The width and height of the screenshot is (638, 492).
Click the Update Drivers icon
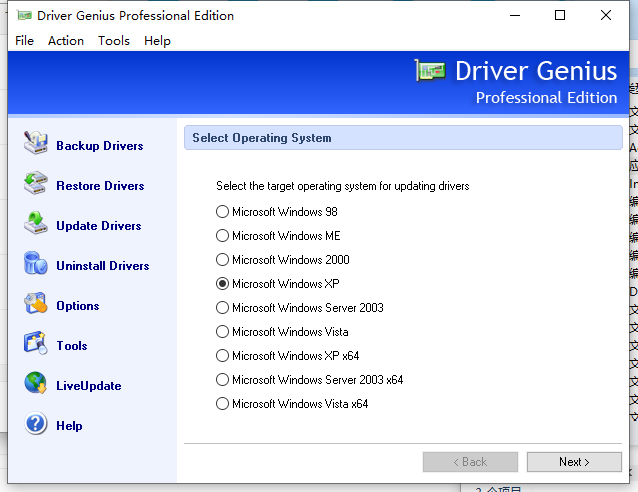[x=36, y=224]
